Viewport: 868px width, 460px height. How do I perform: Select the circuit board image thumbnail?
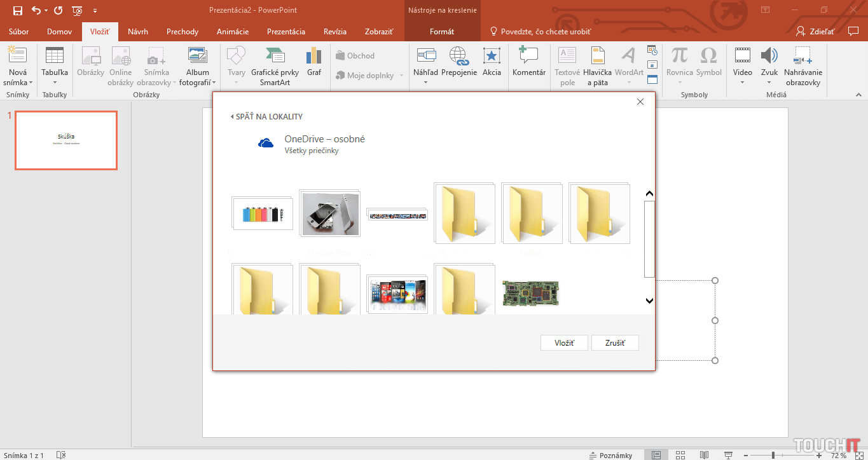click(x=530, y=294)
